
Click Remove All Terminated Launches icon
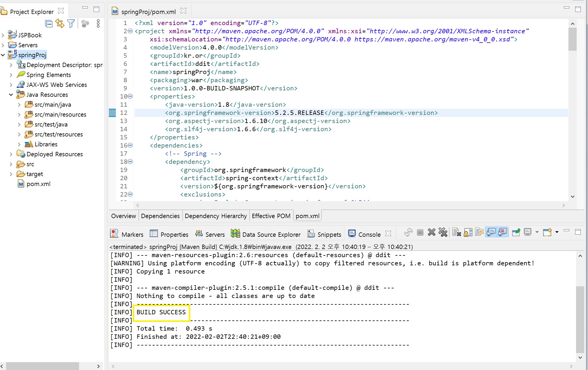(x=443, y=232)
